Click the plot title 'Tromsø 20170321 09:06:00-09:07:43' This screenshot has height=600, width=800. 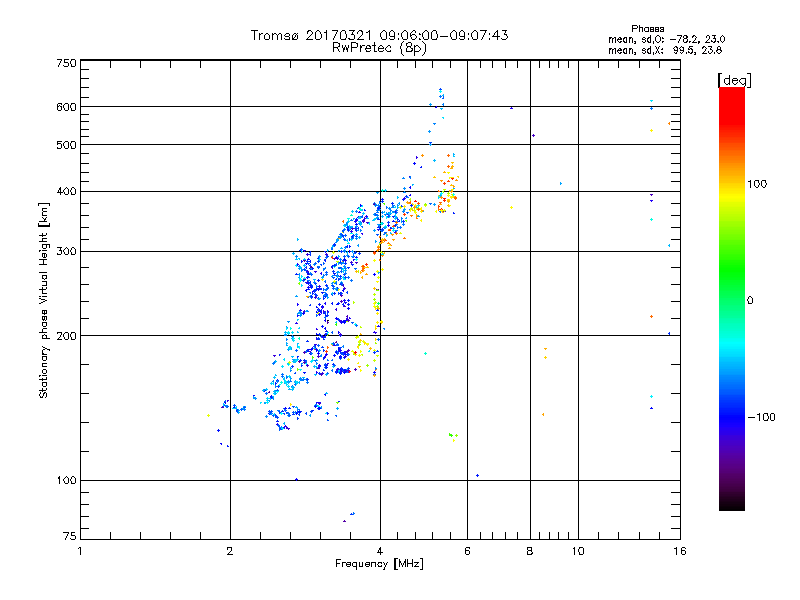pyautogui.click(x=379, y=35)
